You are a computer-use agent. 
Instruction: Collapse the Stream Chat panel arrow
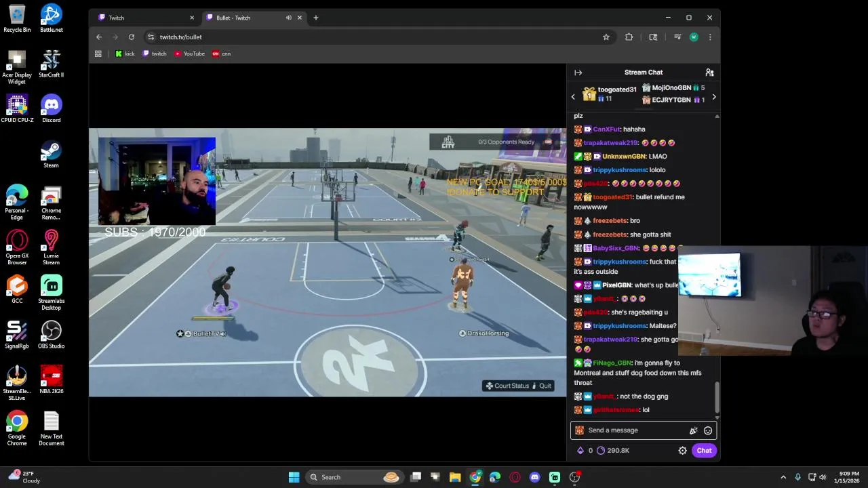click(x=578, y=73)
